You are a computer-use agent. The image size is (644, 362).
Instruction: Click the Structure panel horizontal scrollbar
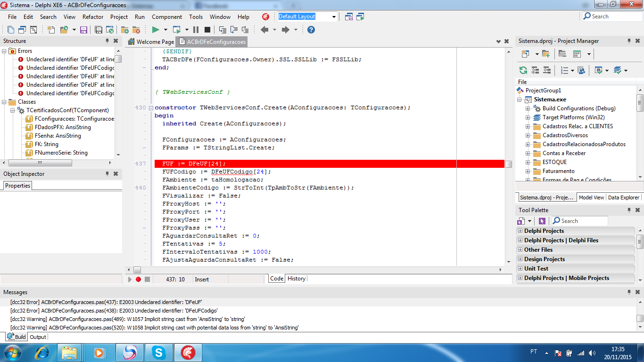click(57, 163)
